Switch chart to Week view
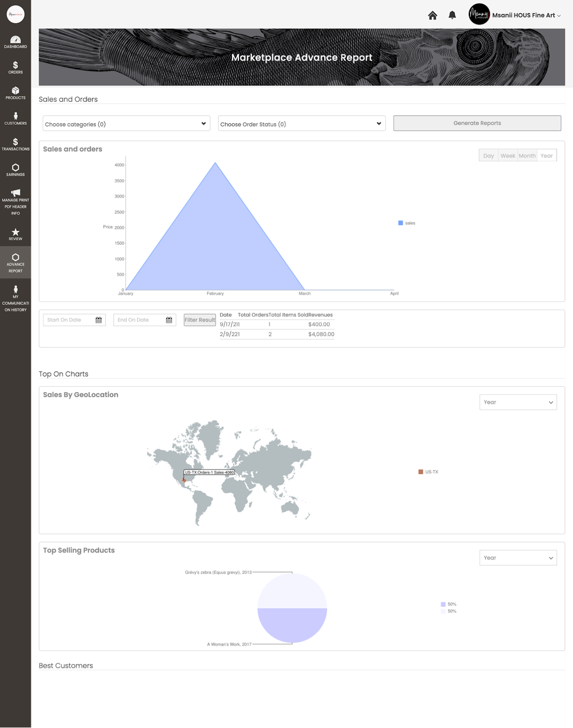Image resolution: width=573 pixels, height=728 pixels. pos(508,156)
